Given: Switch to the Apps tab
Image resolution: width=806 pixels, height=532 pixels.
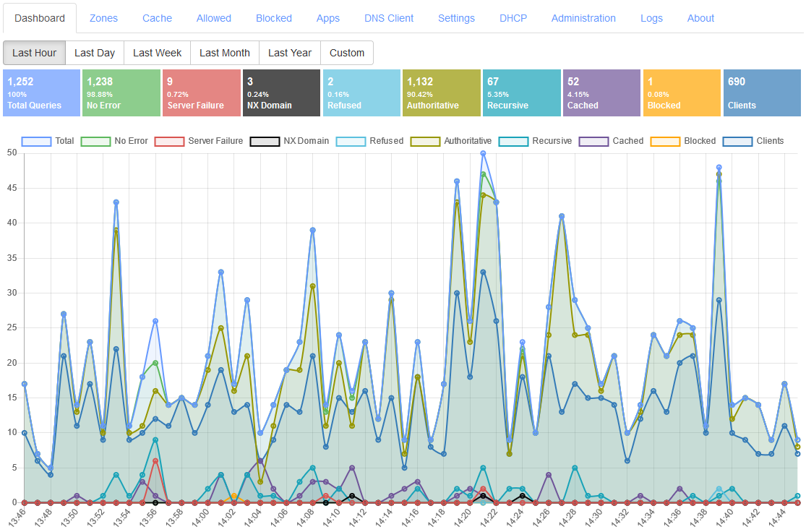Looking at the screenshot, I should point(327,18).
